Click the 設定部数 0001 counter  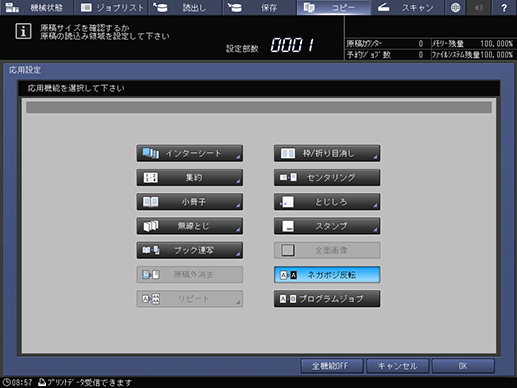pos(292,45)
